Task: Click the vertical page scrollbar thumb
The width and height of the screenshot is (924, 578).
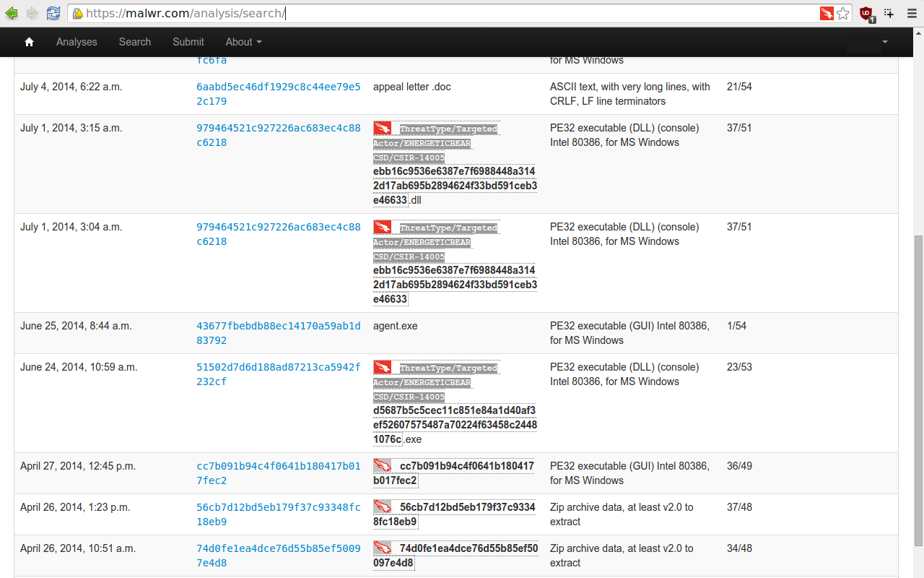Action: pyautogui.click(x=918, y=390)
